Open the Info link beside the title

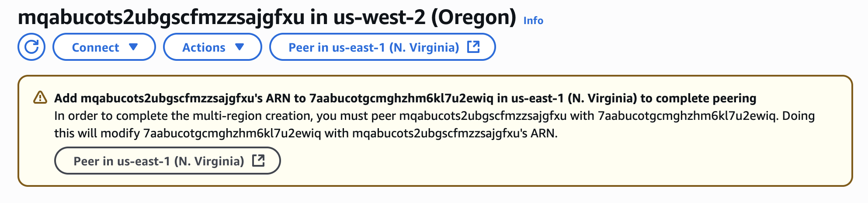pyautogui.click(x=533, y=21)
